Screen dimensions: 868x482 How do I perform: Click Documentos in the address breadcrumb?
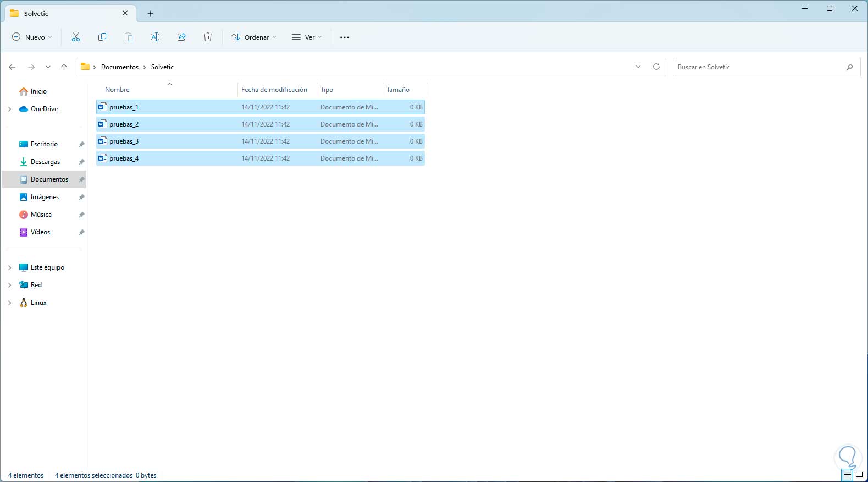click(x=120, y=67)
